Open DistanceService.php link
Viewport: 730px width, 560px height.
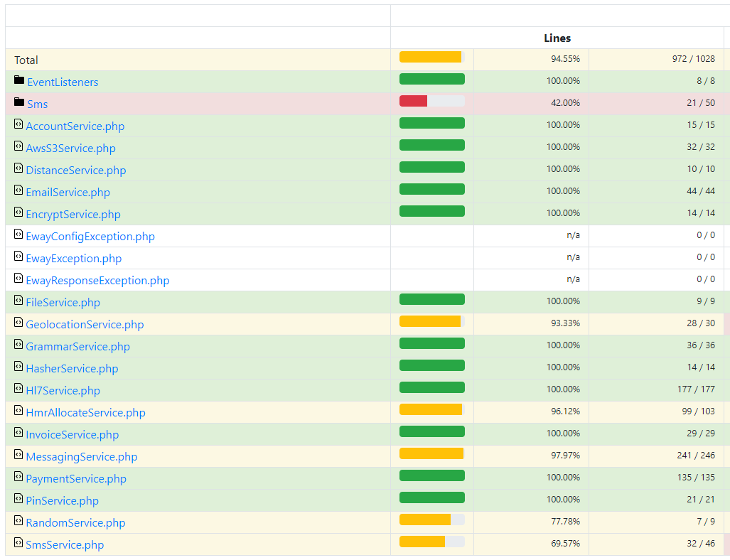(76, 171)
